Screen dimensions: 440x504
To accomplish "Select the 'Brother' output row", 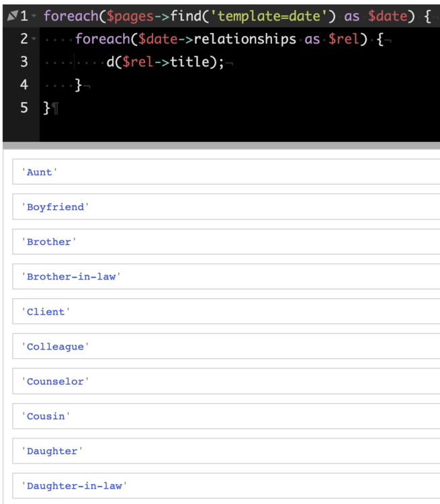I will point(49,242).
